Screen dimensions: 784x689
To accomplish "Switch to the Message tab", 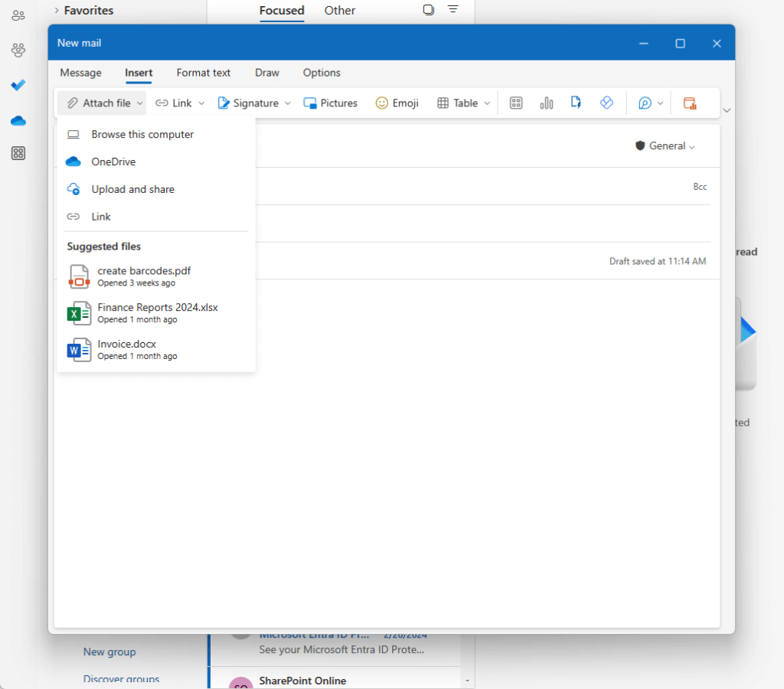I will coord(80,73).
